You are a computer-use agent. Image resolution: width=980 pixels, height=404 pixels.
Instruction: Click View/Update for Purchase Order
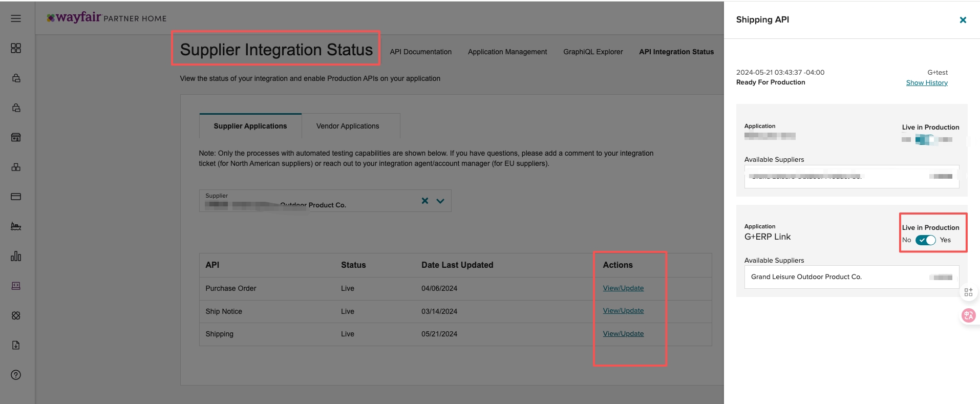click(x=623, y=288)
